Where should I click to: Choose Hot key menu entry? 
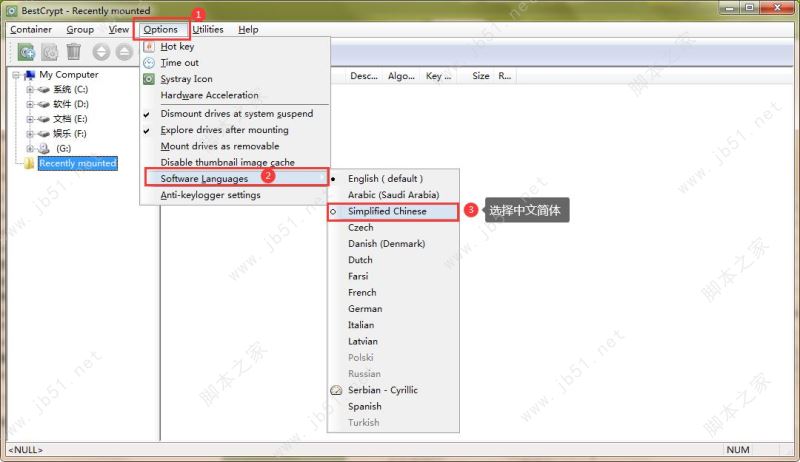(x=235, y=46)
